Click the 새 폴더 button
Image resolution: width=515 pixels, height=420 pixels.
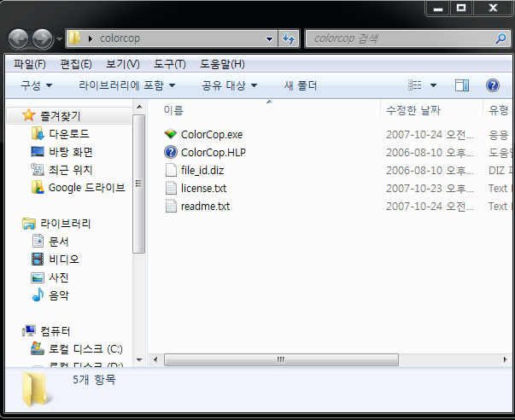pos(300,85)
